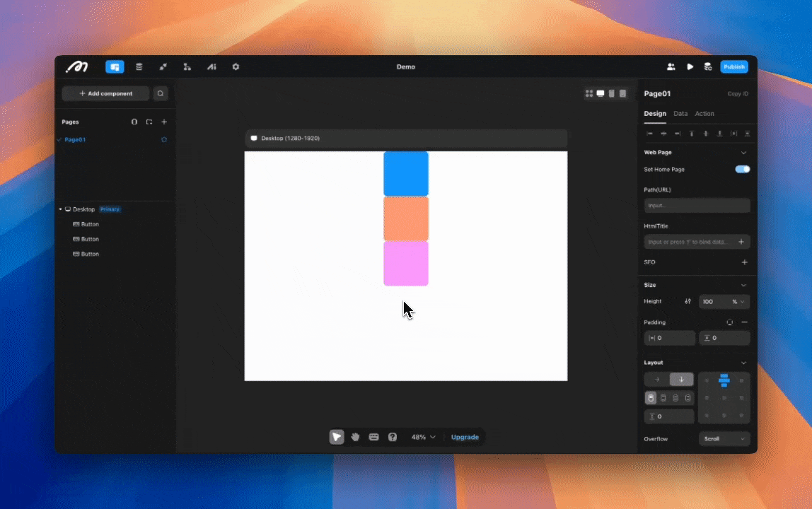
Task: Toggle the Set Home Page switch
Action: click(743, 170)
